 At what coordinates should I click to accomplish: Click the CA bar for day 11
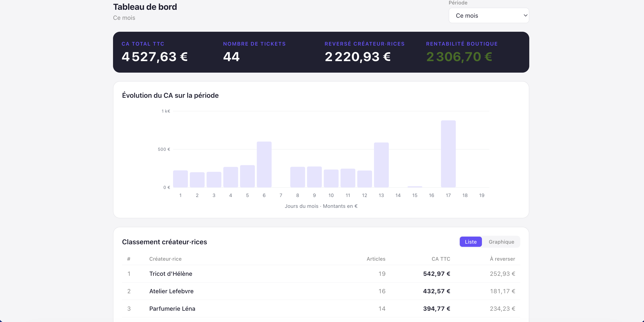pyautogui.click(x=348, y=178)
